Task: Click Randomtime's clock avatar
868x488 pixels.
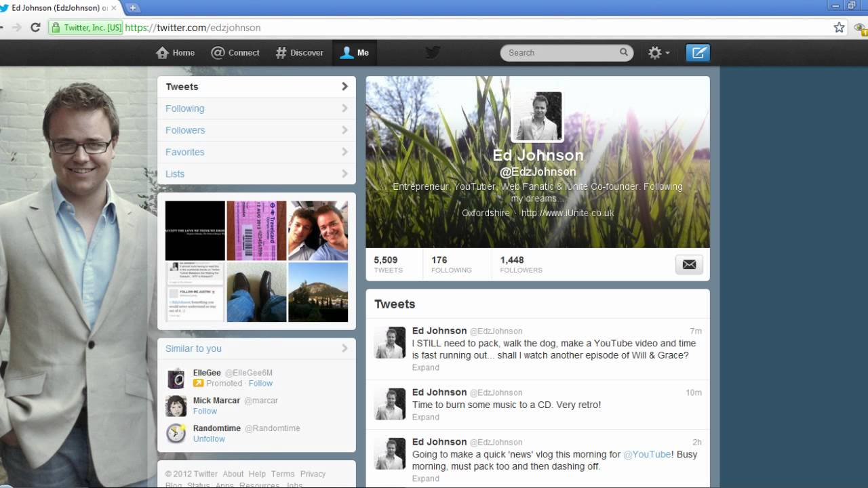Action: coord(176,434)
